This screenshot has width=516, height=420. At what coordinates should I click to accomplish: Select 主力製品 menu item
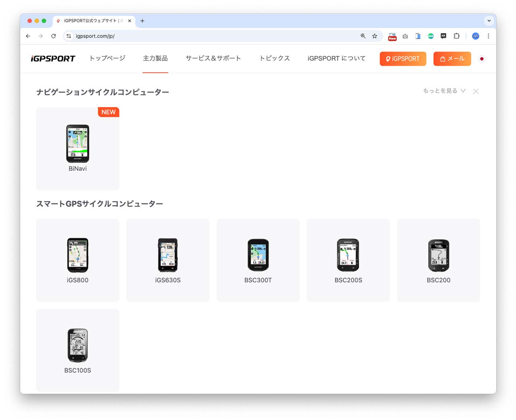tap(155, 58)
